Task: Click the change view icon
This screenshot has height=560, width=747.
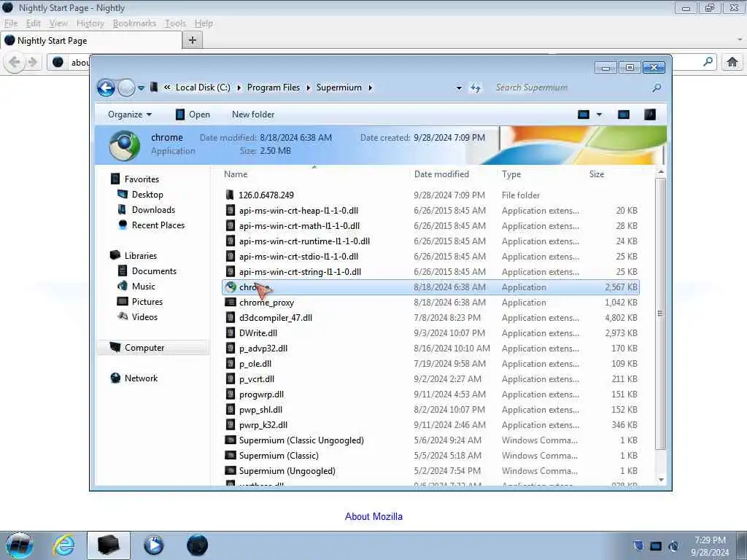Action: tap(584, 114)
